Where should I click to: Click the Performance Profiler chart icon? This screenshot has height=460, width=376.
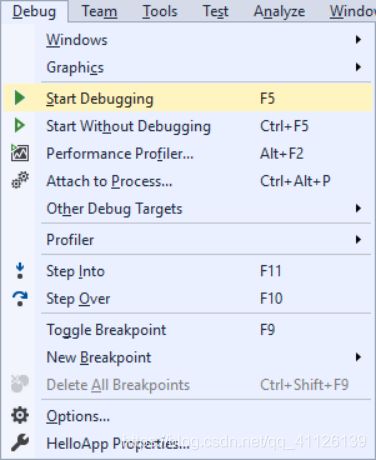click(20, 153)
